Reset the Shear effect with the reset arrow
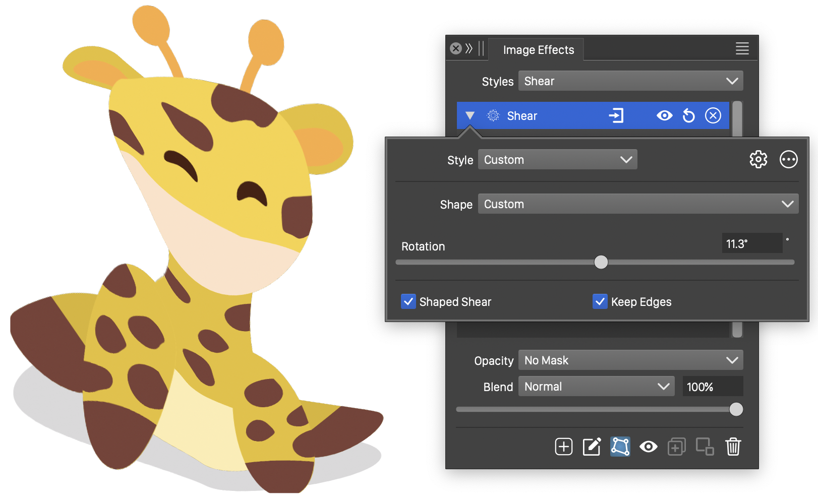 click(x=688, y=116)
